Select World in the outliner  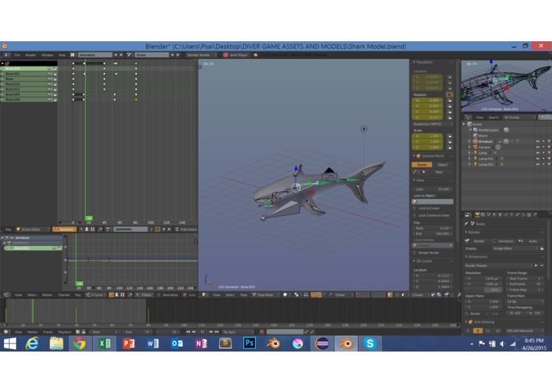point(483,136)
